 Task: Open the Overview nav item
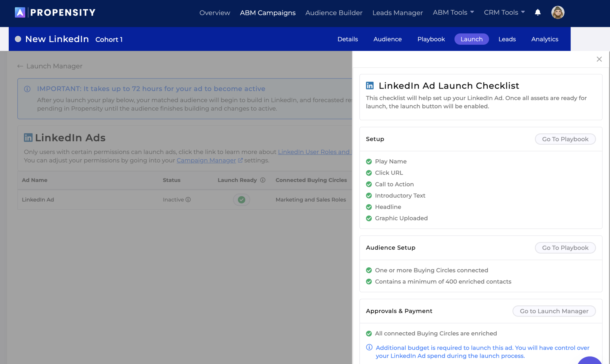[215, 13]
